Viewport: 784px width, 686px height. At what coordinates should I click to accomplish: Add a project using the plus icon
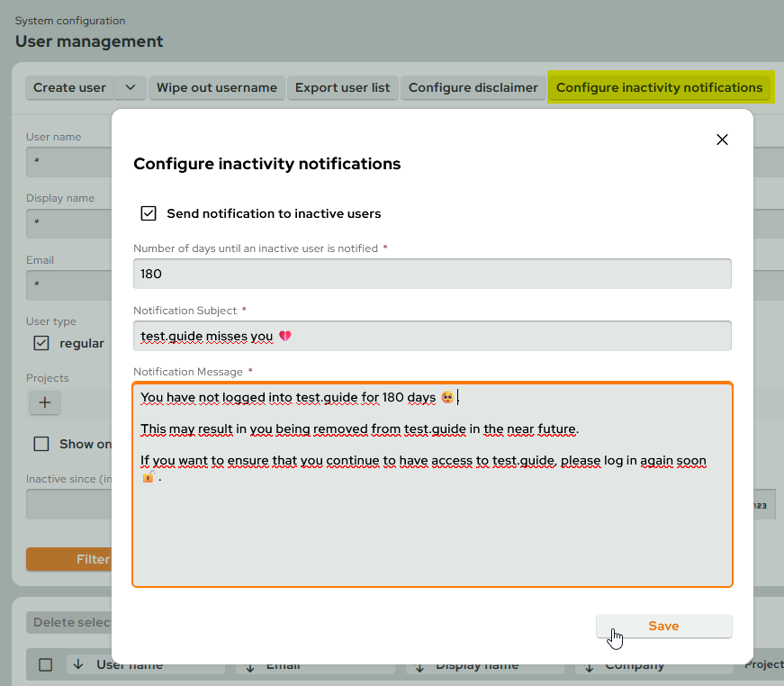click(44, 402)
